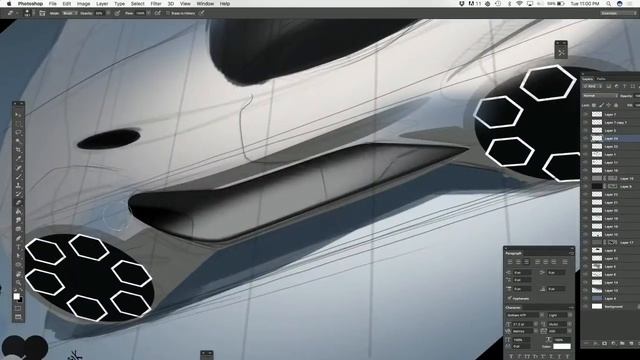Screen dimensions: 640x360
Task: Toggle the Hyphenate checkbox
Action: click(x=510, y=298)
